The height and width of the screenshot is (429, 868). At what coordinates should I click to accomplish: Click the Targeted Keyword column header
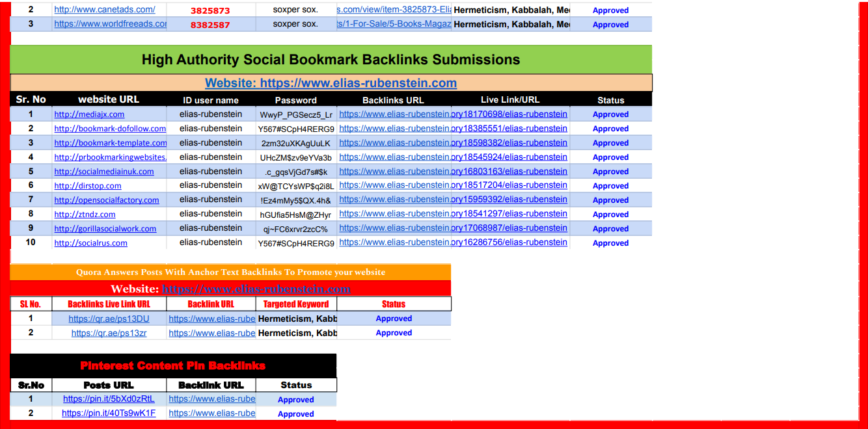click(x=296, y=304)
